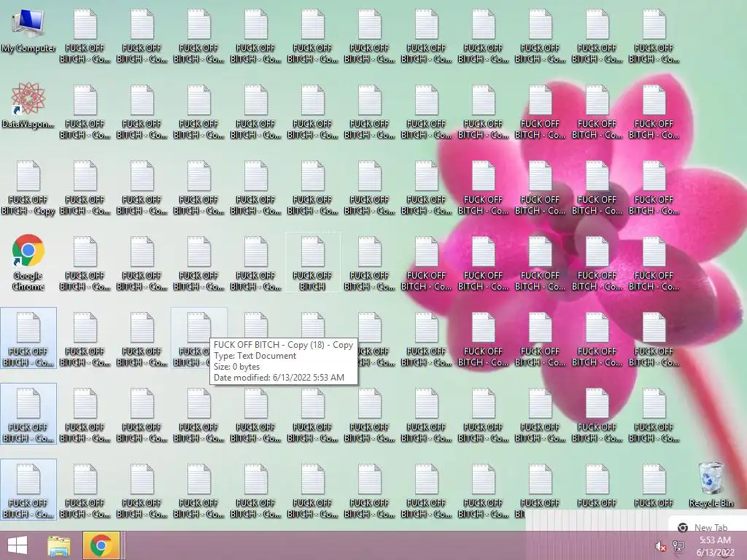
Task: Select the DataWagon shortcut icon
Action: click(28, 106)
